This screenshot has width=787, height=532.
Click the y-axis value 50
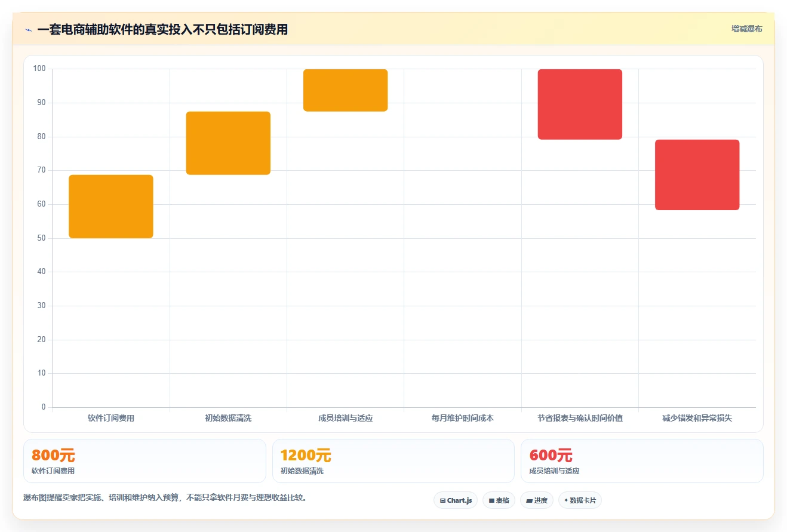point(41,238)
